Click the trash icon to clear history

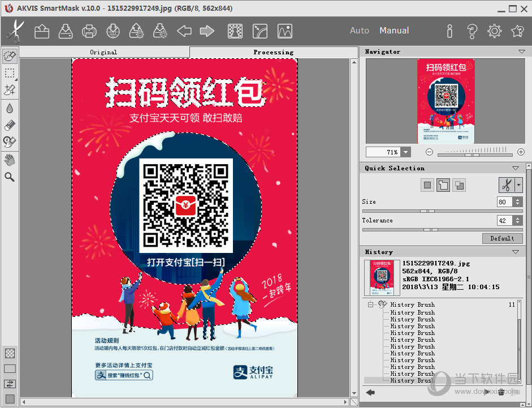click(501, 392)
